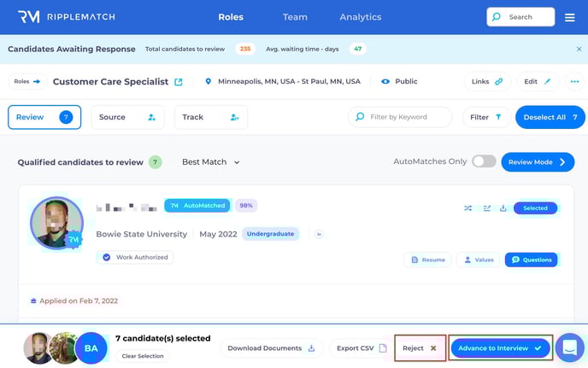Click the Filter by Keyword field
This screenshot has width=588, height=368.
(400, 117)
